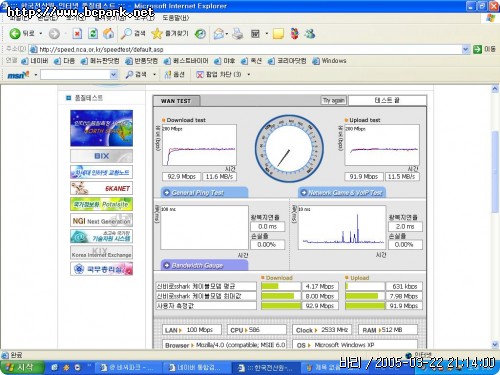Open the 6KANET sidebar banner
The image size is (500, 375).
(101, 188)
